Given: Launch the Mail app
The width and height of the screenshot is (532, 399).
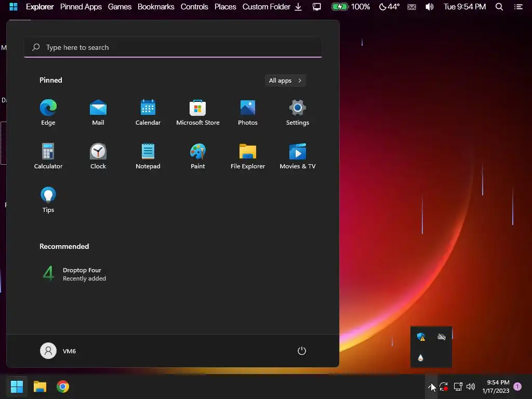Looking at the screenshot, I should click(x=98, y=112).
